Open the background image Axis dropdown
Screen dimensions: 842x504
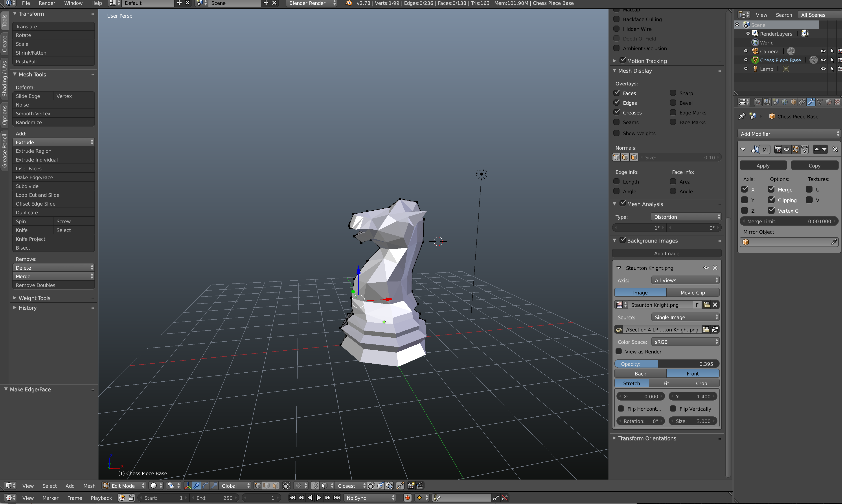[685, 280]
